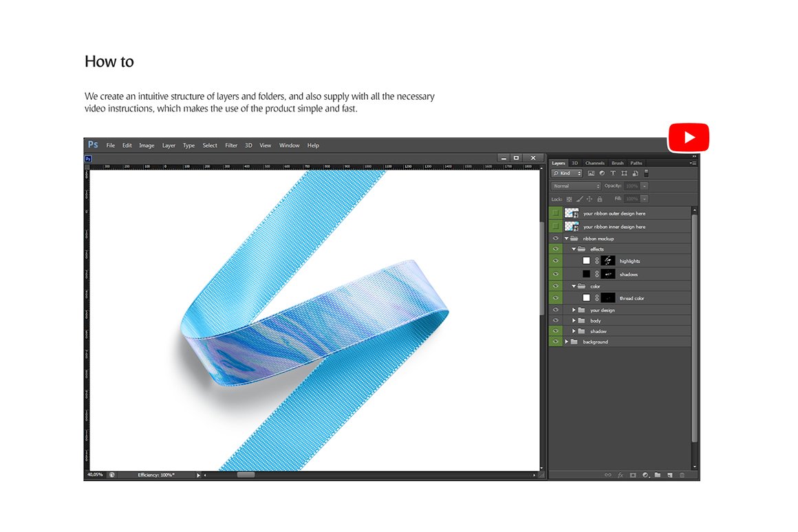Open the Normal blend mode dropdown

coord(576,186)
